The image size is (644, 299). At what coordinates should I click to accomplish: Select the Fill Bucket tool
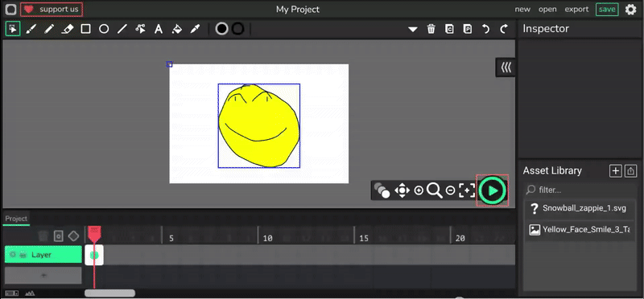pyautogui.click(x=176, y=29)
